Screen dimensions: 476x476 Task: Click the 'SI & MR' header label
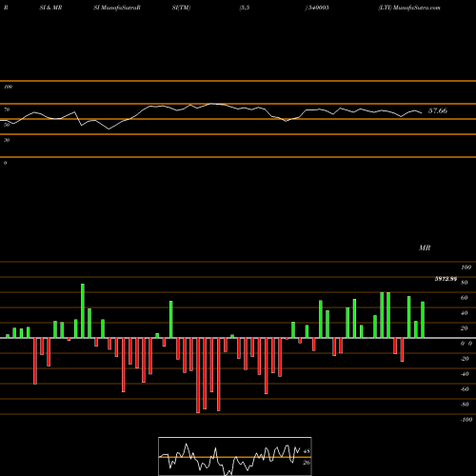[x=50, y=8]
